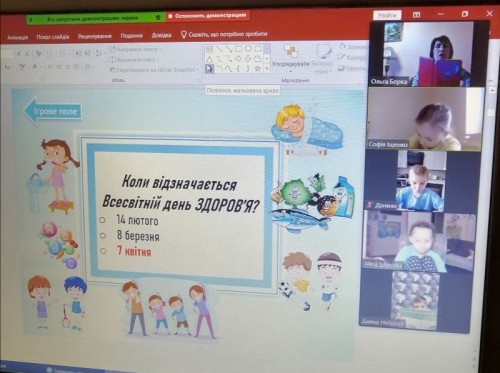Select the 5-Point Star shape
Viewport: 500px width, 373px height.
click(258, 69)
